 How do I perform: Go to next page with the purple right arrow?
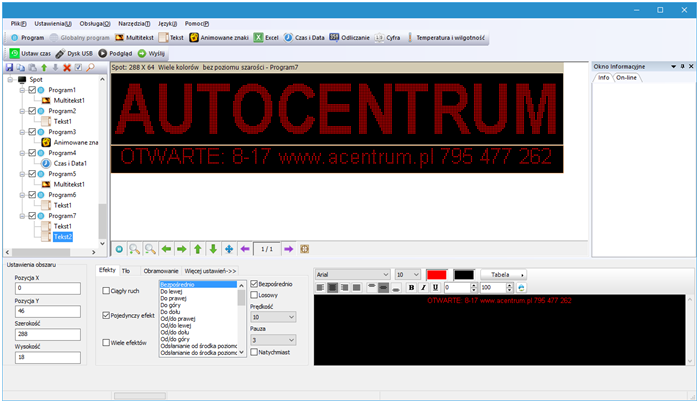288,249
